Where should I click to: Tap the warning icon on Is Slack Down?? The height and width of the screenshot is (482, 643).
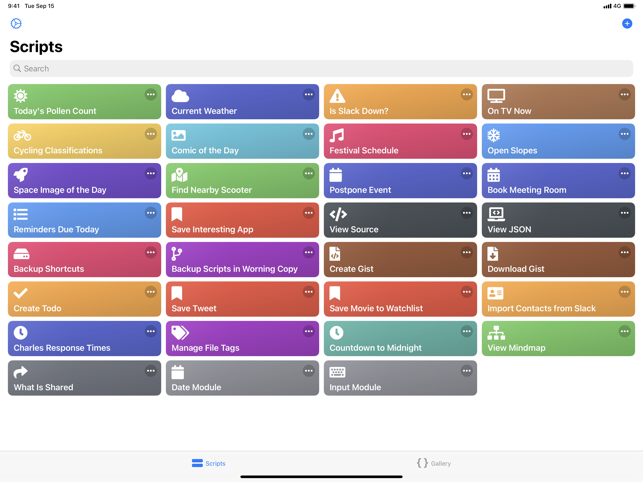[337, 96]
